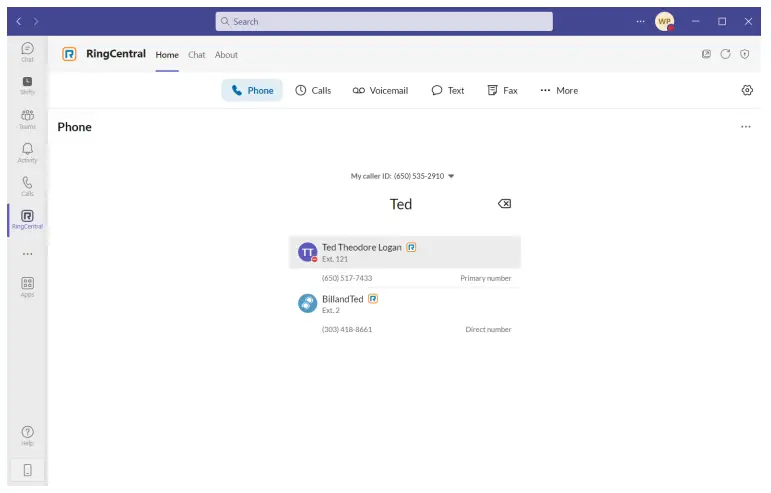Open the Voicemail tab
771x493 pixels.
(x=380, y=90)
